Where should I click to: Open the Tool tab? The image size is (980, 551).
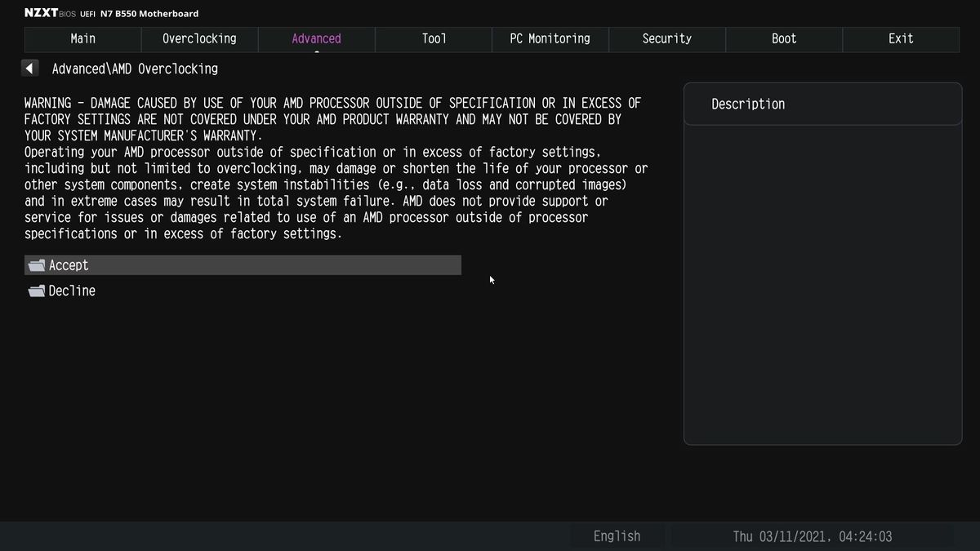pos(434,39)
